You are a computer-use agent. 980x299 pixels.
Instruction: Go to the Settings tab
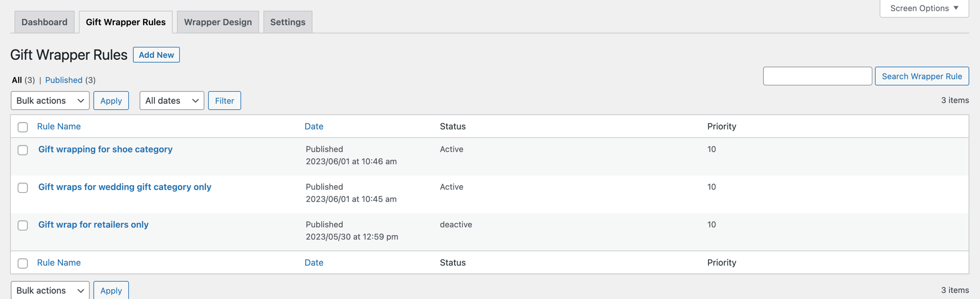pyautogui.click(x=288, y=22)
